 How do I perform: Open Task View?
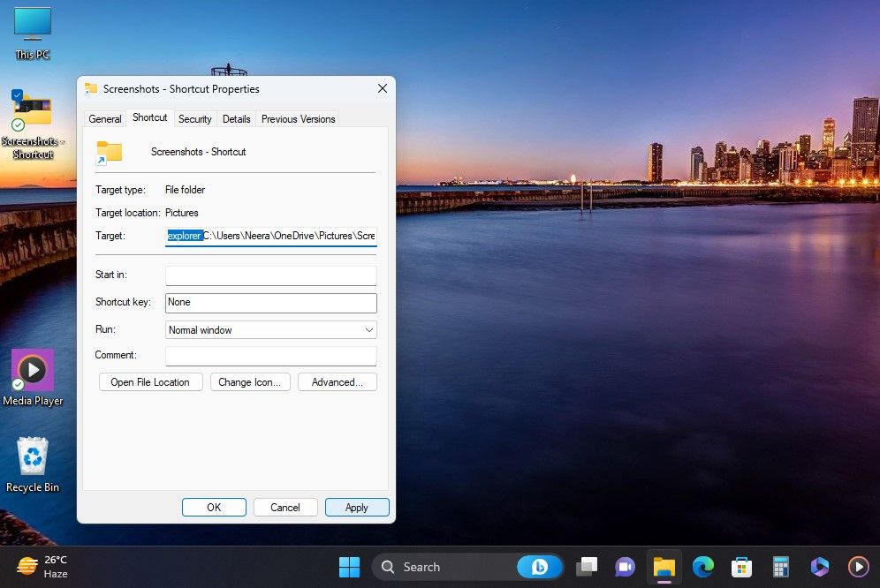587,566
